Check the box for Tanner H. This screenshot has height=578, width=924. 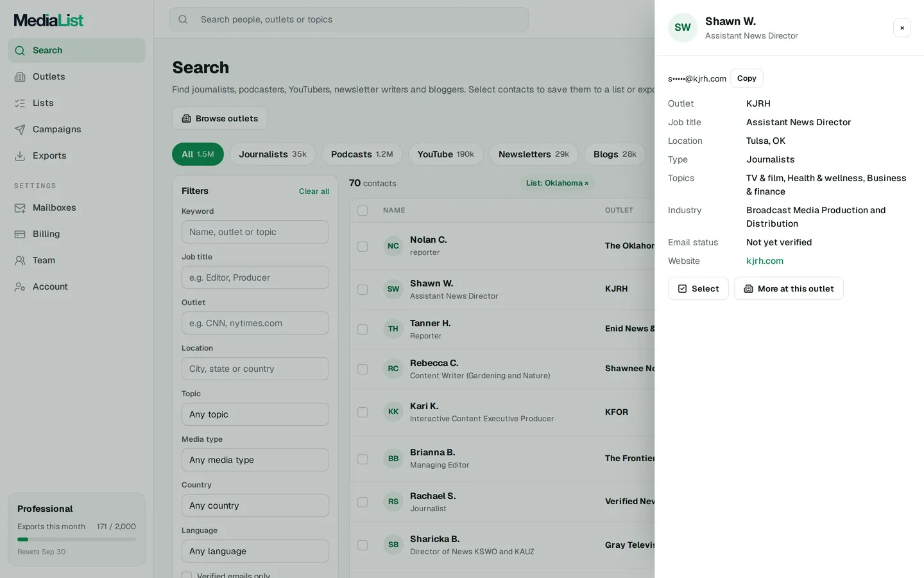[363, 329]
